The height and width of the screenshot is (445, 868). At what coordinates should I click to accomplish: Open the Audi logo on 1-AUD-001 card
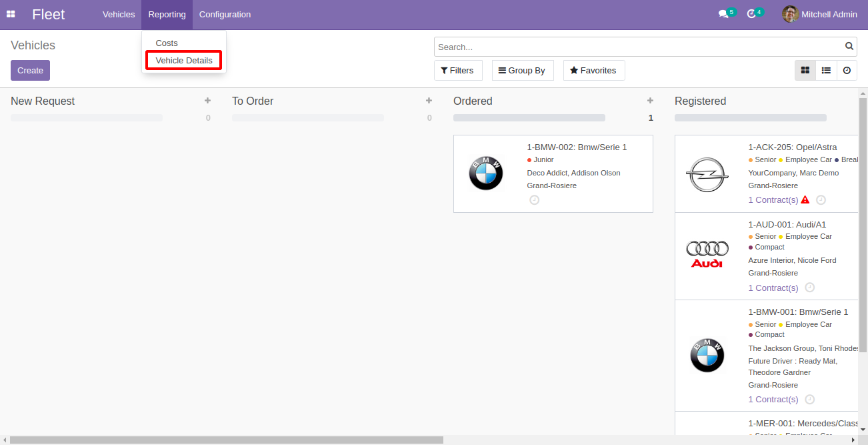pyautogui.click(x=707, y=254)
